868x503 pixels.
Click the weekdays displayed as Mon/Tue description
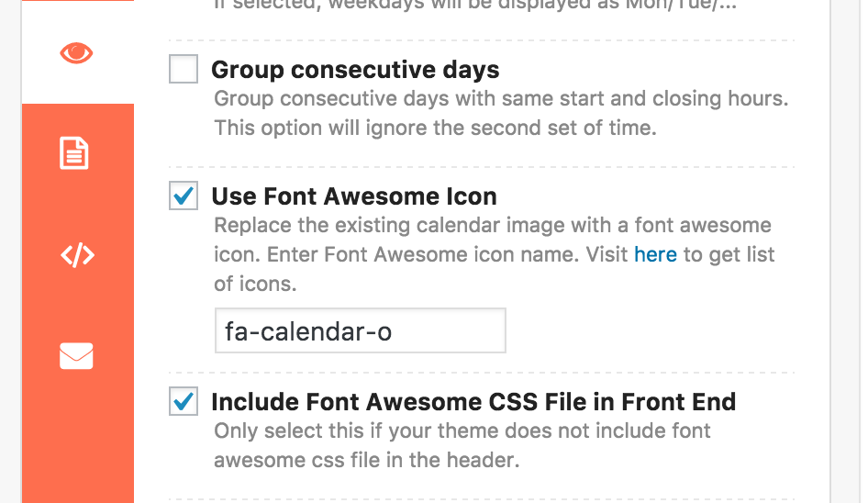tap(475, 5)
